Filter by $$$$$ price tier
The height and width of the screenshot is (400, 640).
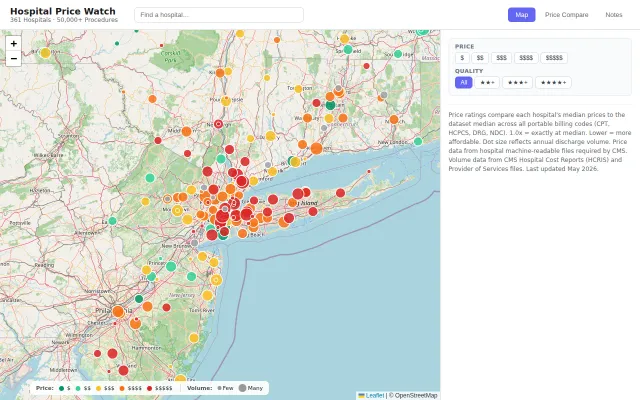point(554,58)
